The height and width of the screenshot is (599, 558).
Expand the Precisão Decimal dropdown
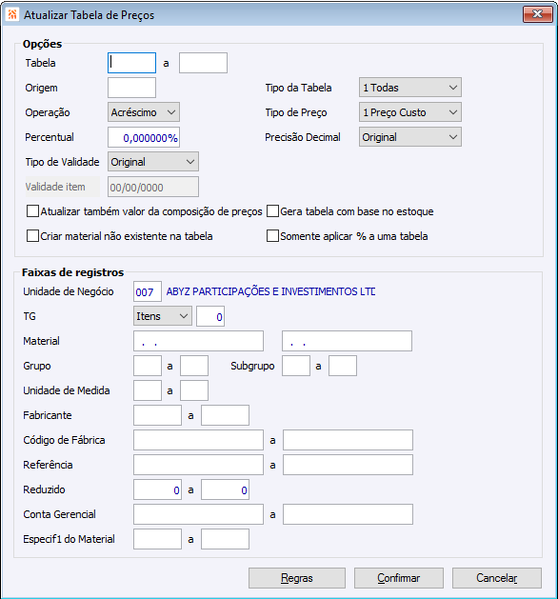click(x=410, y=137)
